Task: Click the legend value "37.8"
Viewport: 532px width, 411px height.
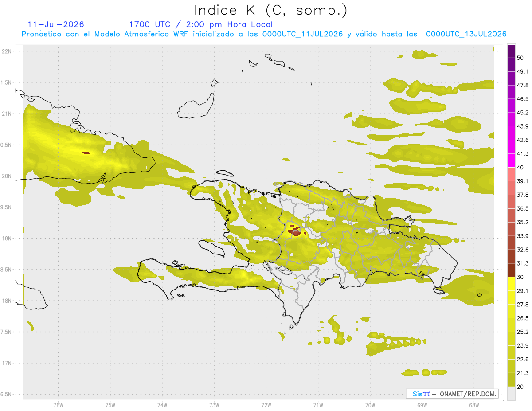Action: click(523, 195)
